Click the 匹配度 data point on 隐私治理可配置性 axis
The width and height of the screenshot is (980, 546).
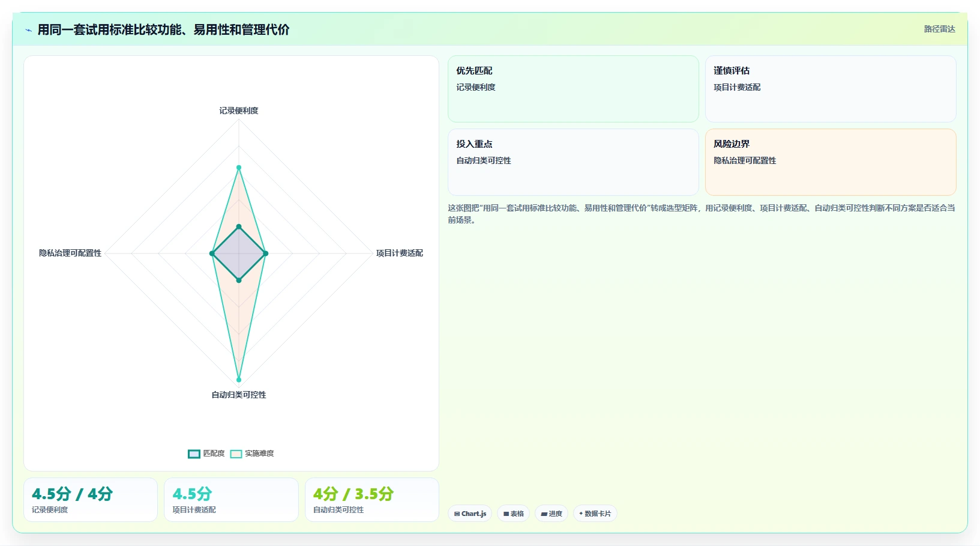(x=212, y=253)
